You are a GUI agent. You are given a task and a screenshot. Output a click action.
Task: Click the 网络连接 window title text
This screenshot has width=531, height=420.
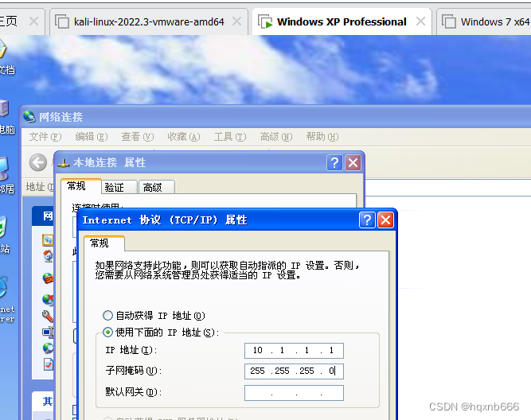[61, 117]
